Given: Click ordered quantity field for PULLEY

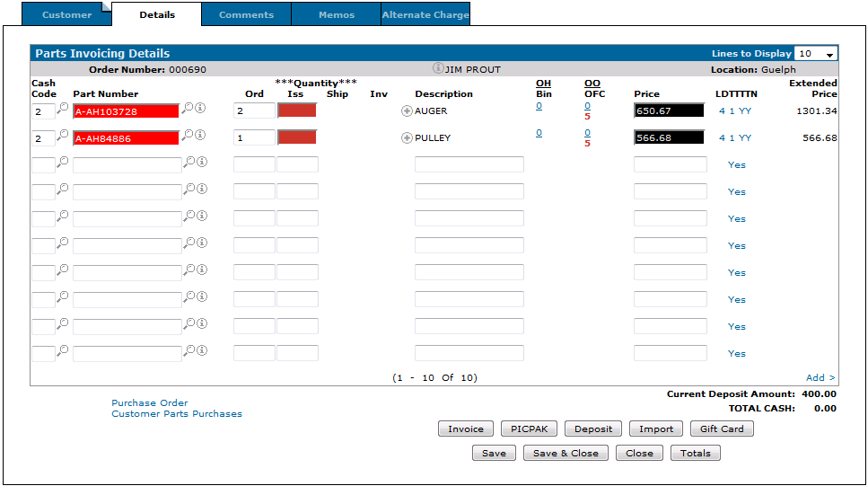Looking at the screenshot, I should (x=254, y=138).
